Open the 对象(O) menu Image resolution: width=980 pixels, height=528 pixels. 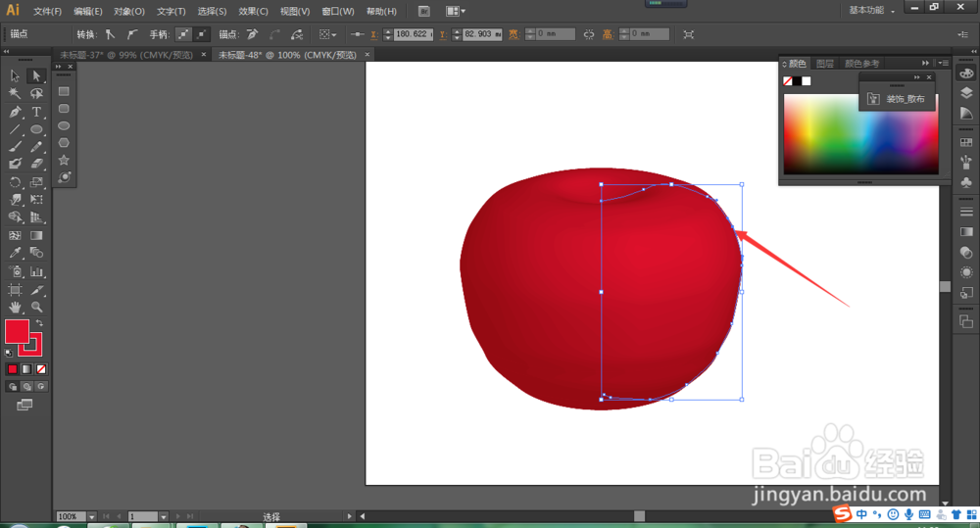coord(129,11)
